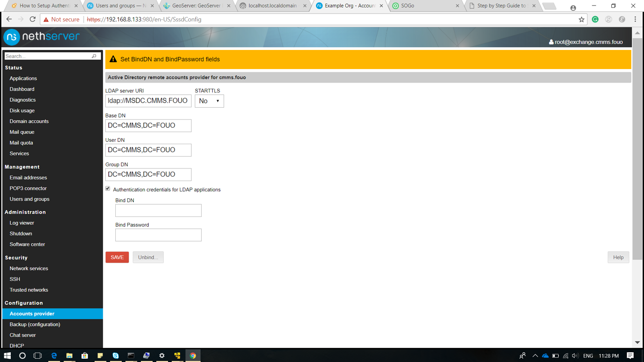Click the magnifier icon in the sidebar search box
644x362 pixels.
94,56
